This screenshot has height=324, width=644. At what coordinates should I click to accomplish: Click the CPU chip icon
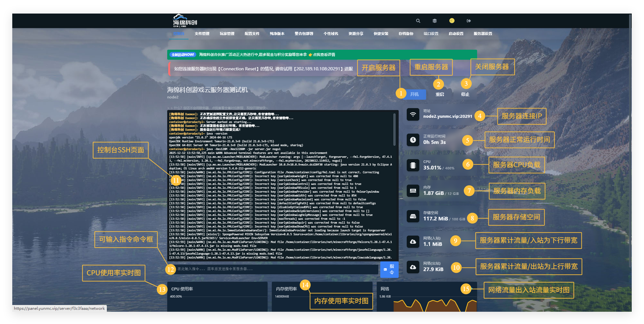point(413,165)
